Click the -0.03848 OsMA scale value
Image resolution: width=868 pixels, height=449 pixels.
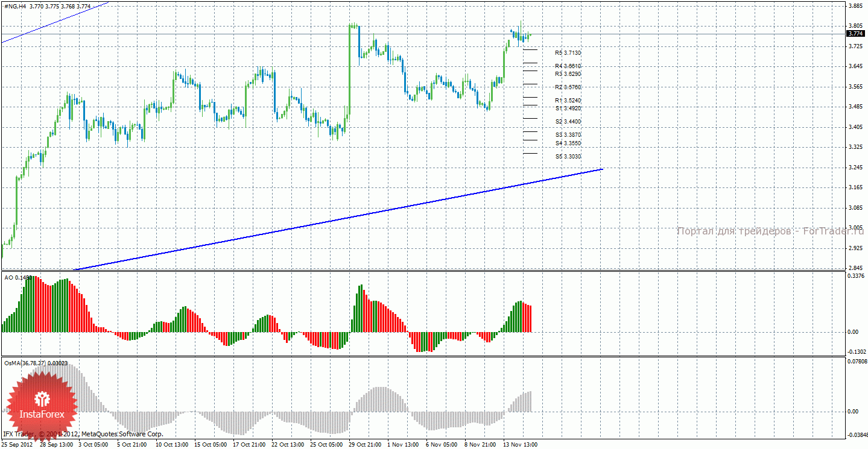tap(857, 435)
